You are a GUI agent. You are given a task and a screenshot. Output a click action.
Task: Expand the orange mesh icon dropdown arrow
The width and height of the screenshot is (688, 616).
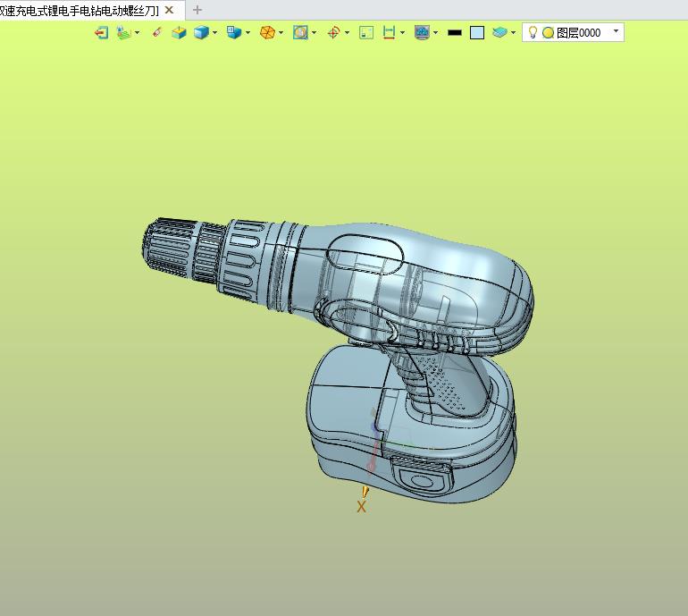(x=281, y=32)
